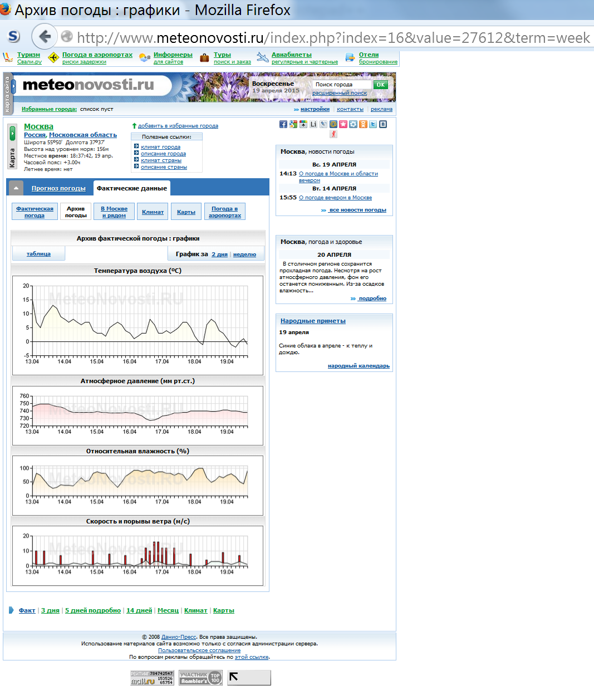The width and height of the screenshot is (594, 700).
Task: Show graph for '2 дня'
Action: pos(219,254)
